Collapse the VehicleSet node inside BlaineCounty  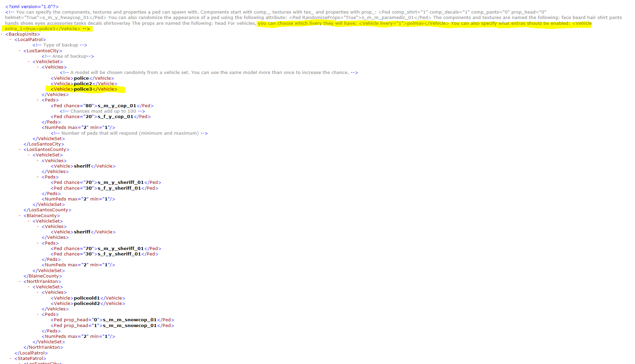[x=29, y=221]
